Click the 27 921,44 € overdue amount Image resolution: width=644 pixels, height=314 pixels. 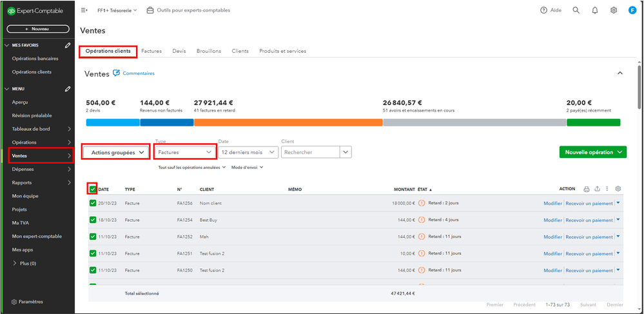click(x=213, y=103)
